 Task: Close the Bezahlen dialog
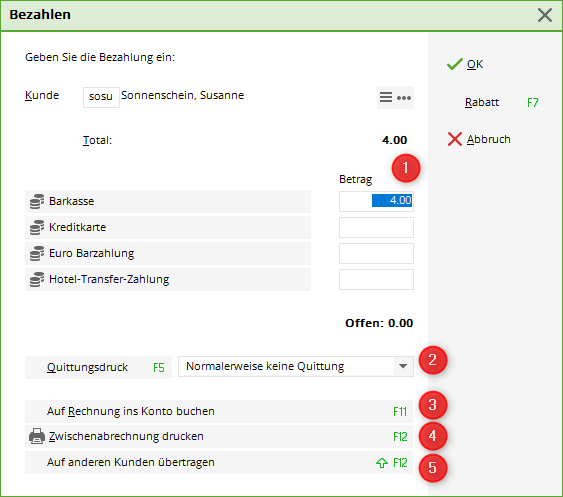pos(545,15)
